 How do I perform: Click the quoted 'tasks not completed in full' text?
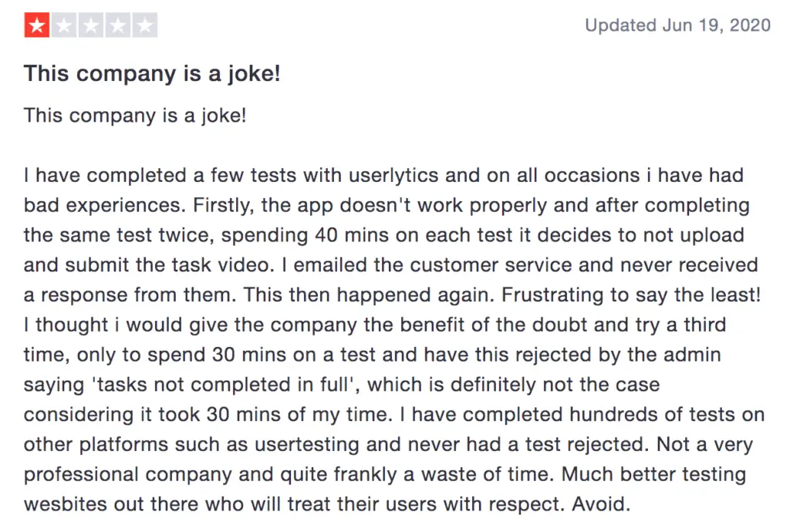[225, 385]
